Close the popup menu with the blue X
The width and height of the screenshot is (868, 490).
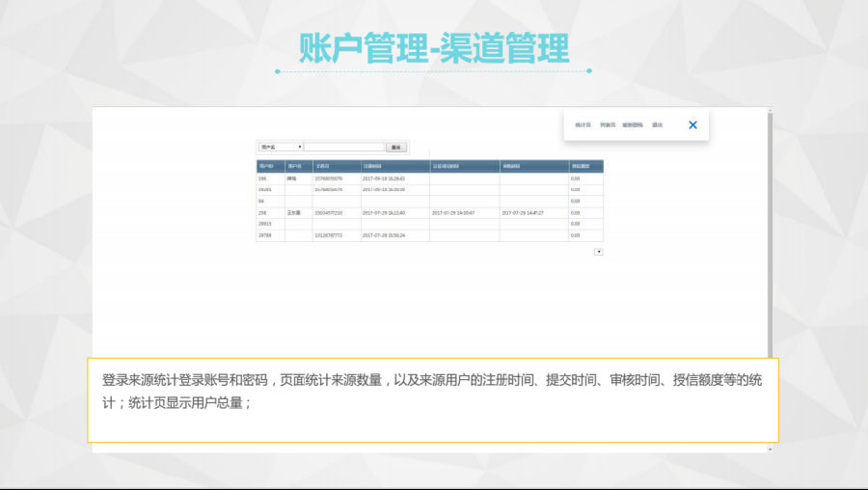tap(692, 124)
